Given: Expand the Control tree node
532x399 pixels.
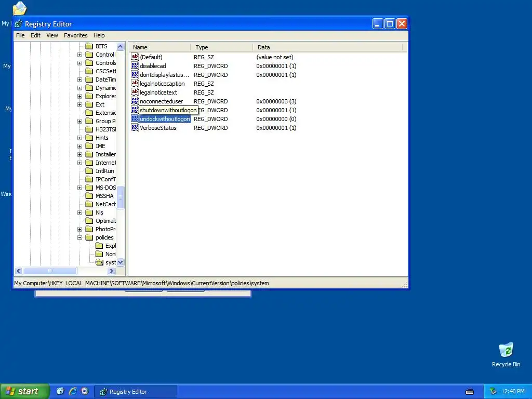Looking at the screenshot, I should click(x=79, y=55).
